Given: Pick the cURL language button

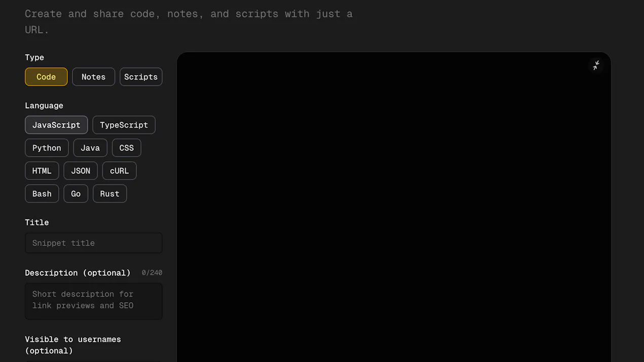Looking at the screenshot, I should (120, 171).
